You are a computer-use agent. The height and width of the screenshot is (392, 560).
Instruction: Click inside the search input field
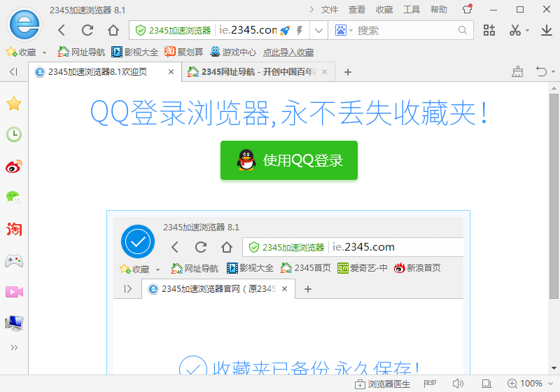click(x=407, y=30)
